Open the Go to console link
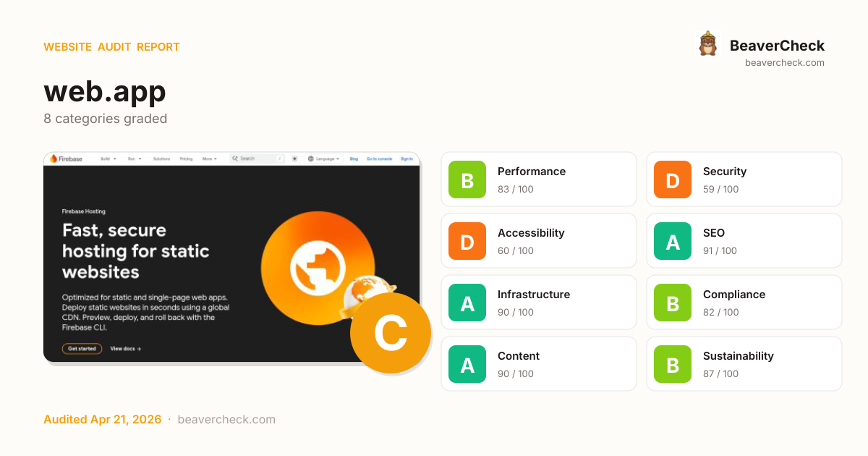868x456 pixels. [x=379, y=159]
